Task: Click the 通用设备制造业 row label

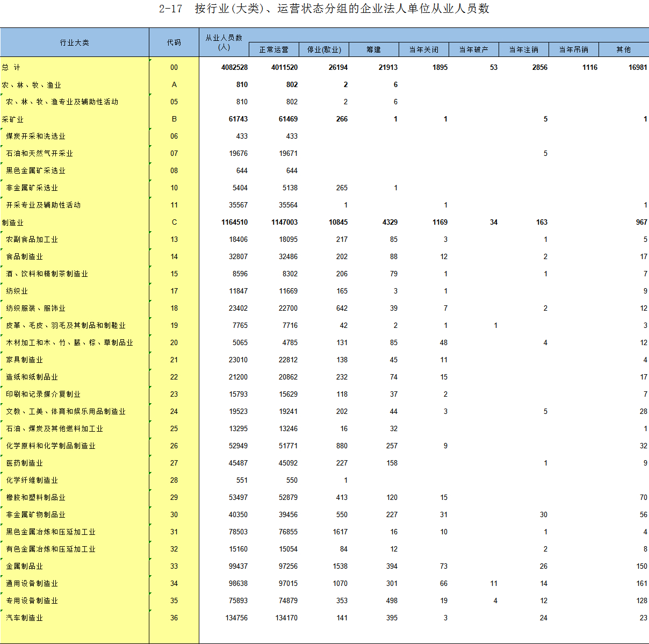Action: 32,583
